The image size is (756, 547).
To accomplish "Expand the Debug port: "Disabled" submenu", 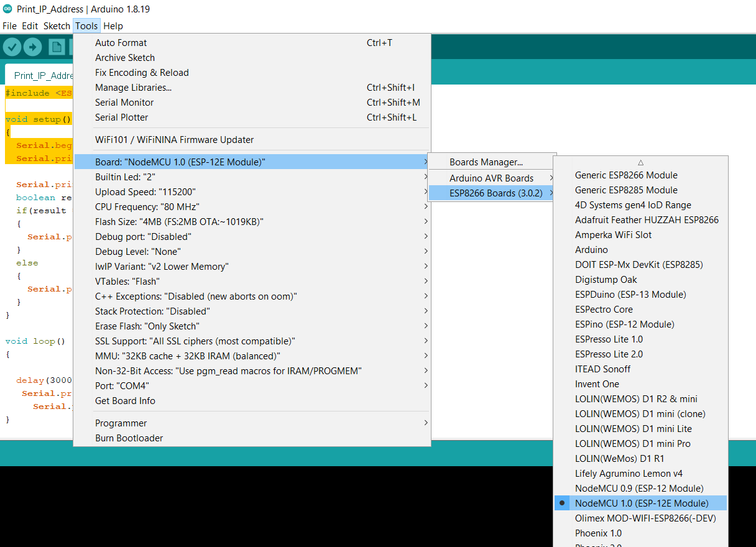I will pos(252,237).
